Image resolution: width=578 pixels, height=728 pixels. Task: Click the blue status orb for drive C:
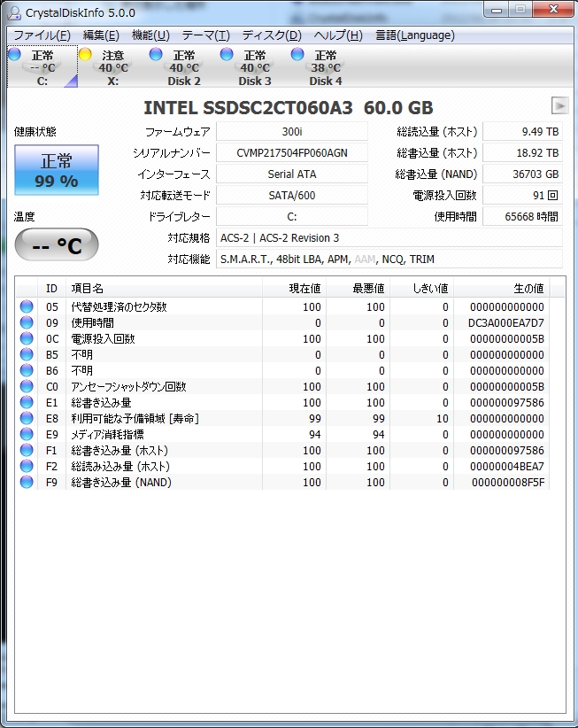click(15, 54)
